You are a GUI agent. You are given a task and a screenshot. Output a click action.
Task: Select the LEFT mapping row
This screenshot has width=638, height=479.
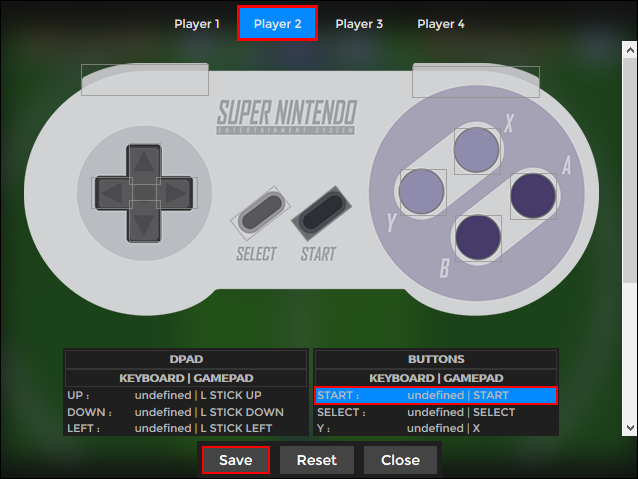(x=186, y=428)
